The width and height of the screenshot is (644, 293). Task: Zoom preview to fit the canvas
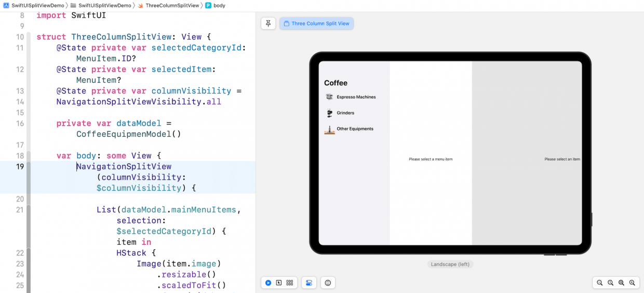coord(621,283)
